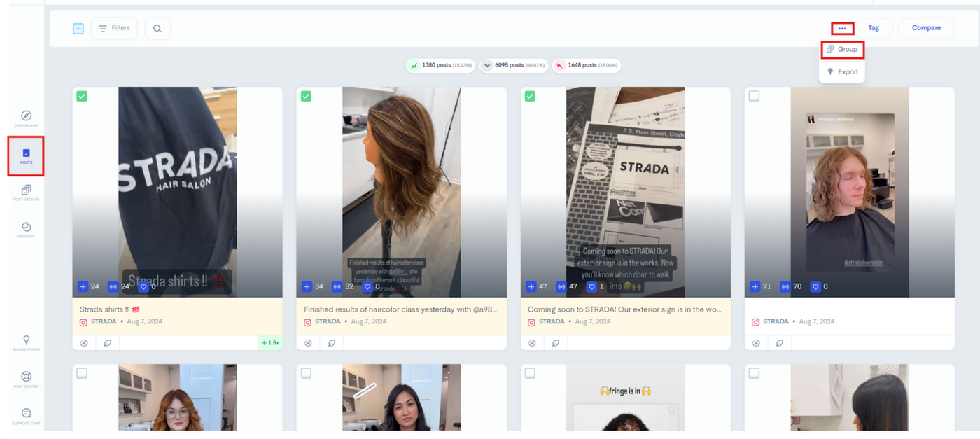Open the three-dots more actions menu
This screenshot has height=439, width=980.
click(842, 29)
